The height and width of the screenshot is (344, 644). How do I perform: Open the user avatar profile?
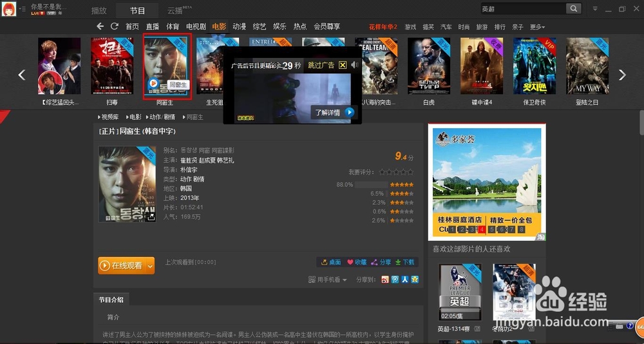tap(9, 9)
